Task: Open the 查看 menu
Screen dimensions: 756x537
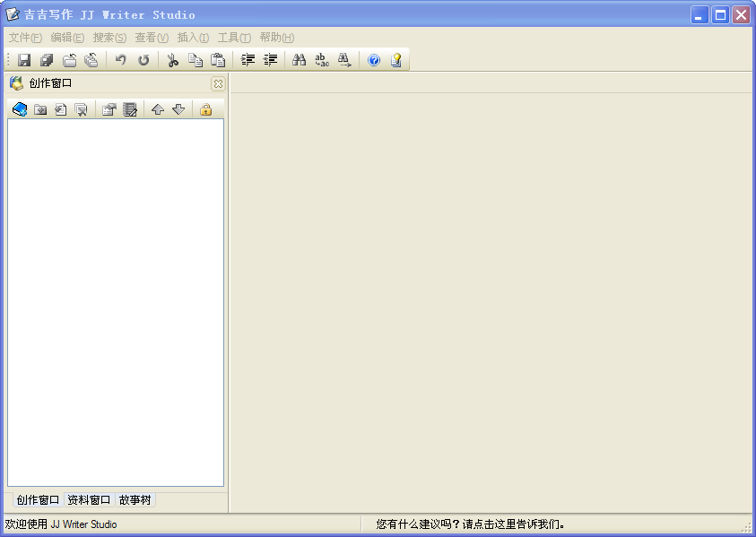Action: coord(150,37)
